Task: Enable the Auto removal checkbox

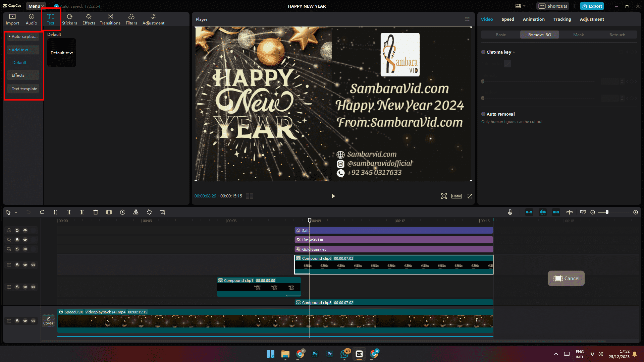Action: (x=483, y=114)
